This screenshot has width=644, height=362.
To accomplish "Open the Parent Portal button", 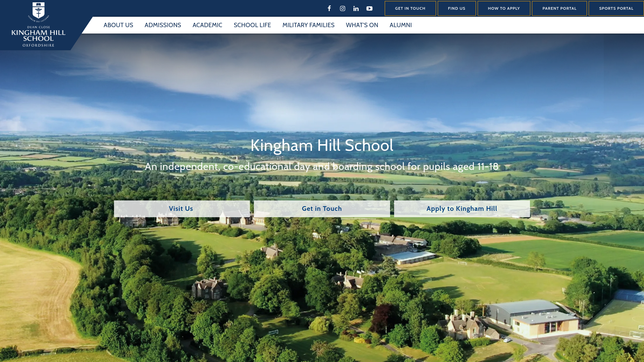I will 559,8.
